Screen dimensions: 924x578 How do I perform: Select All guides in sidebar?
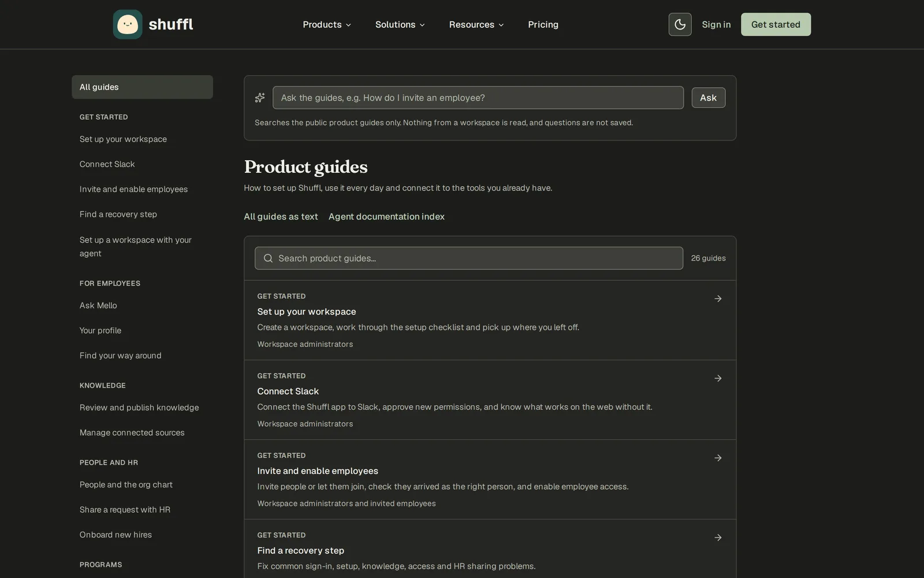(142, 87)
